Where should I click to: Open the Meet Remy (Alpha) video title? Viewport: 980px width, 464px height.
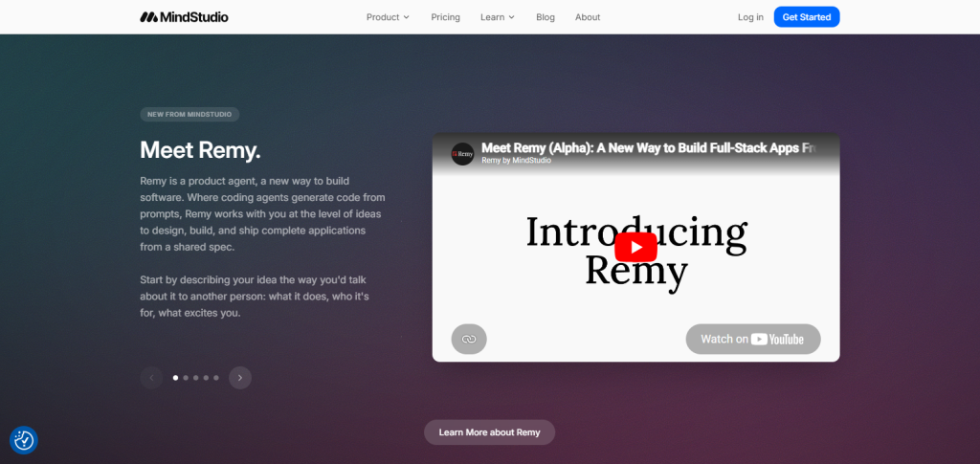click(x=650, y=148)
